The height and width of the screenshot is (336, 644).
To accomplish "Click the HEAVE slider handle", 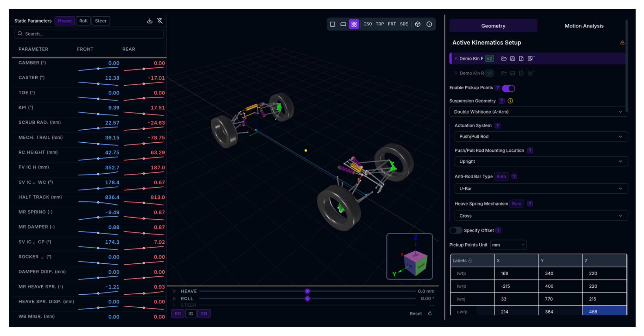I will 307,291.
